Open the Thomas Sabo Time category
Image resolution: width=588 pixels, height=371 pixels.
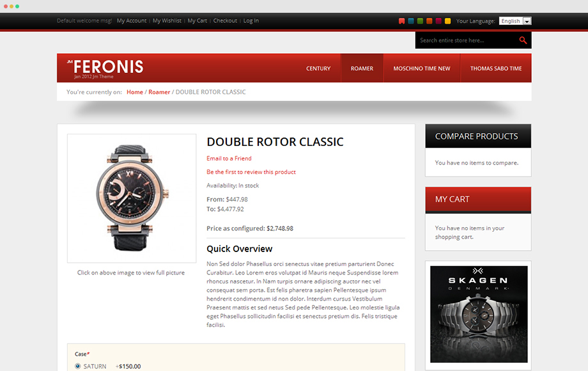click(496, 68)
